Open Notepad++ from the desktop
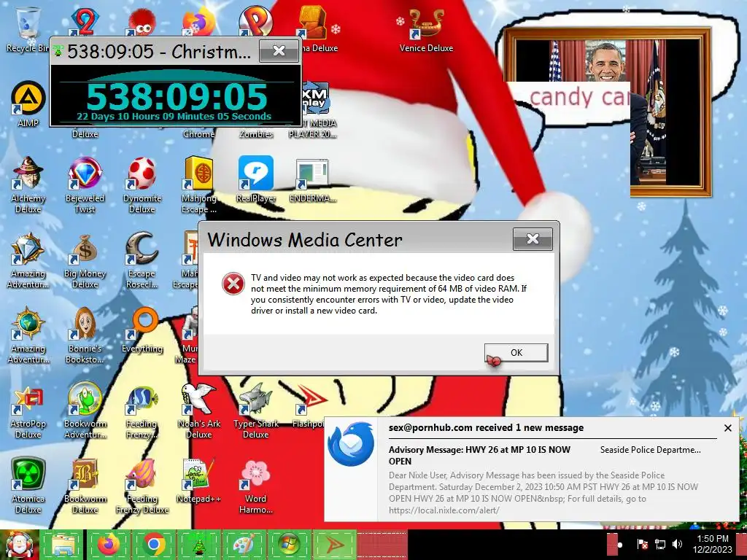This screenshot has height=560, width=747. click(198, 481)
